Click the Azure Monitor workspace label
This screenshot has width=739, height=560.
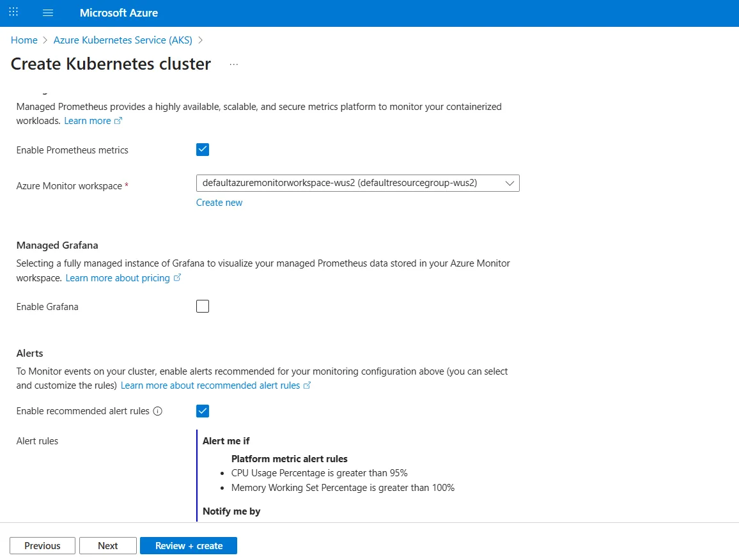(69, 186)
